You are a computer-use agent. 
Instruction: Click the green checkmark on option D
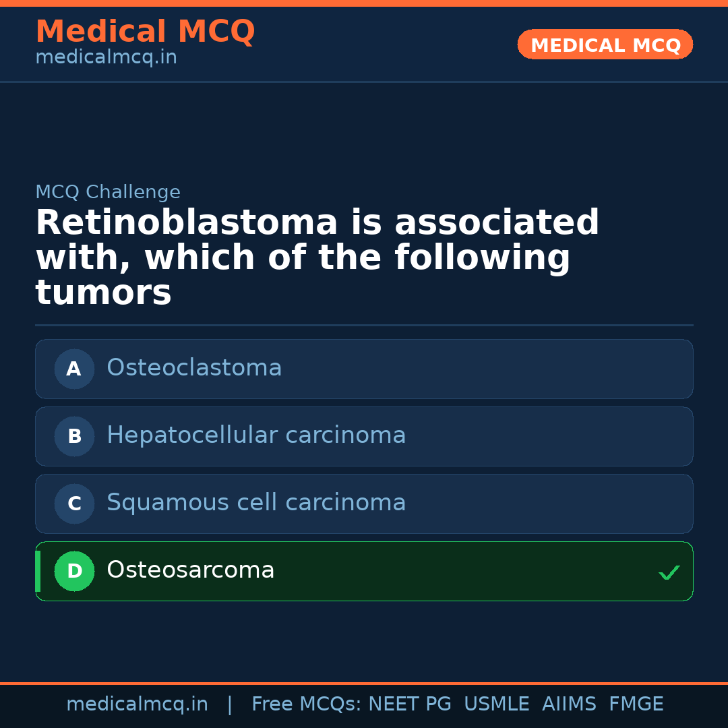pyautogui.click(x=669, y=572)
